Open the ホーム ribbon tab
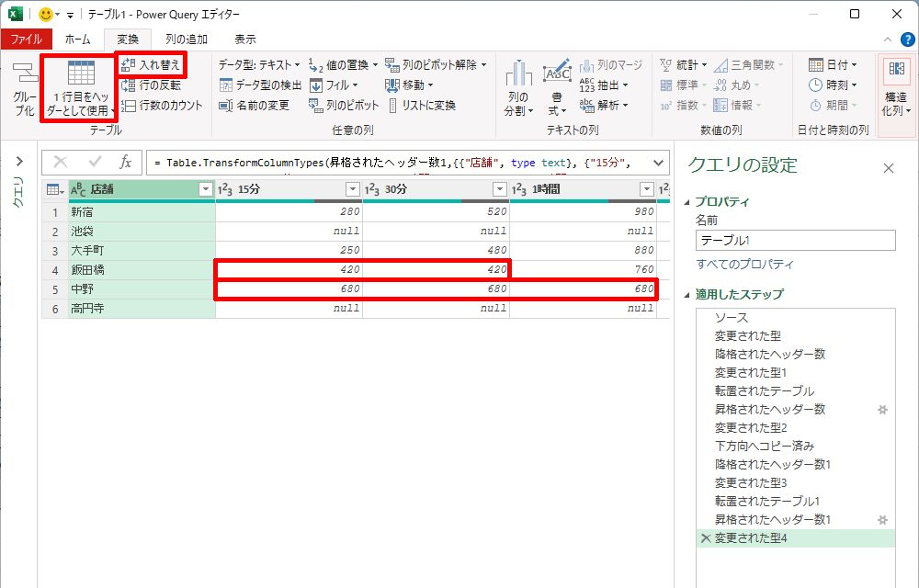The height and width of the screenshot is (588, 919). coord(77,40)
